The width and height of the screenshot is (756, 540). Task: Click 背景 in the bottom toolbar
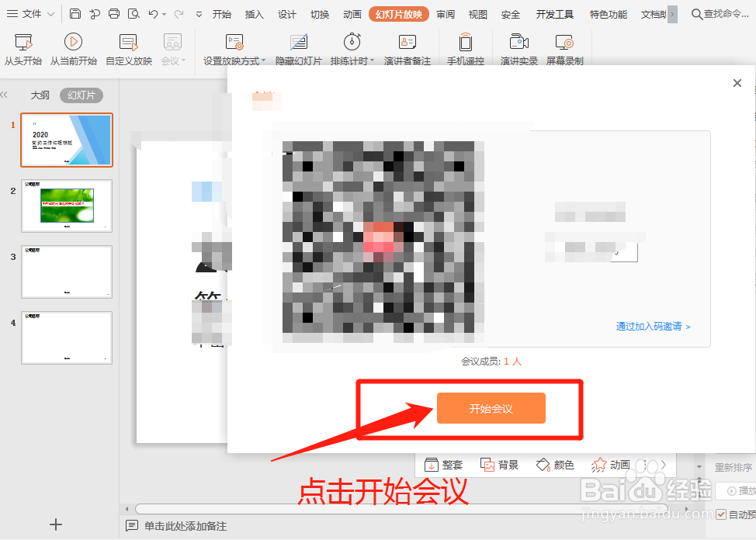[500, 465]
